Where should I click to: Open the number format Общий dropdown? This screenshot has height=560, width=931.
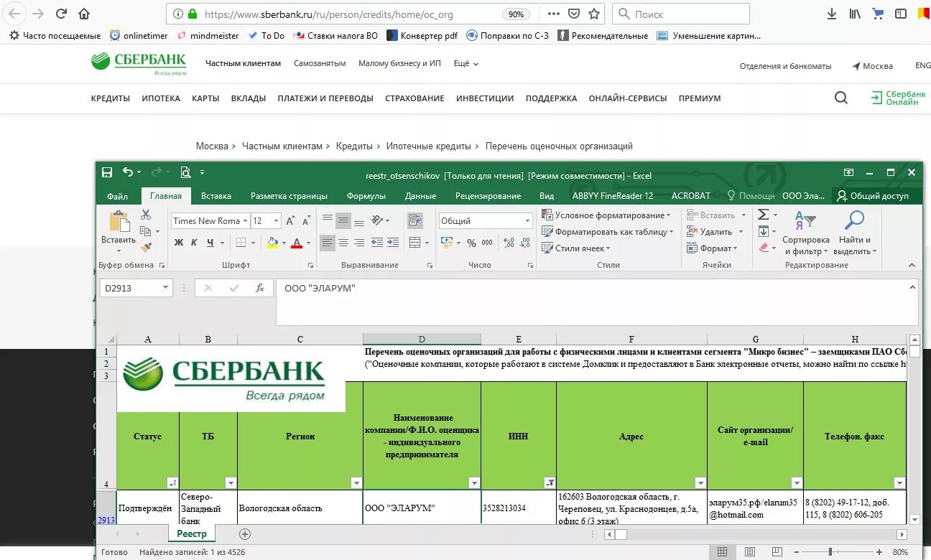[x=527, y=220]
